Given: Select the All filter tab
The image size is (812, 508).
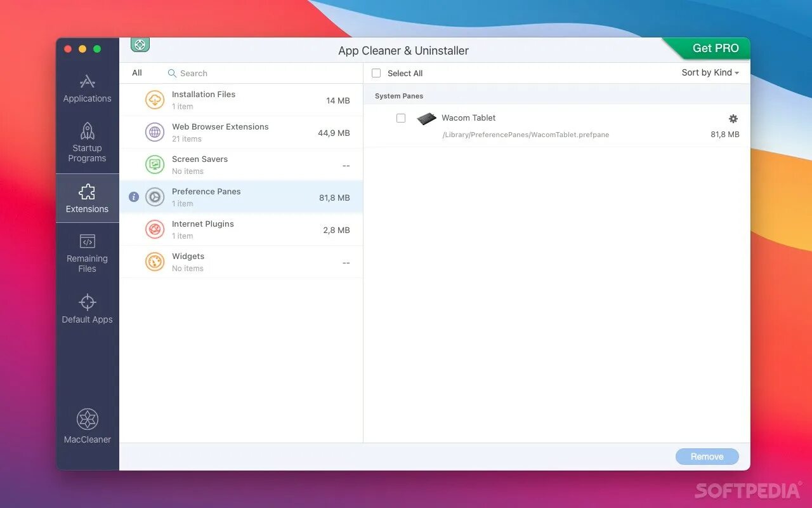Looking at the screenshot, I should point(137,73).
